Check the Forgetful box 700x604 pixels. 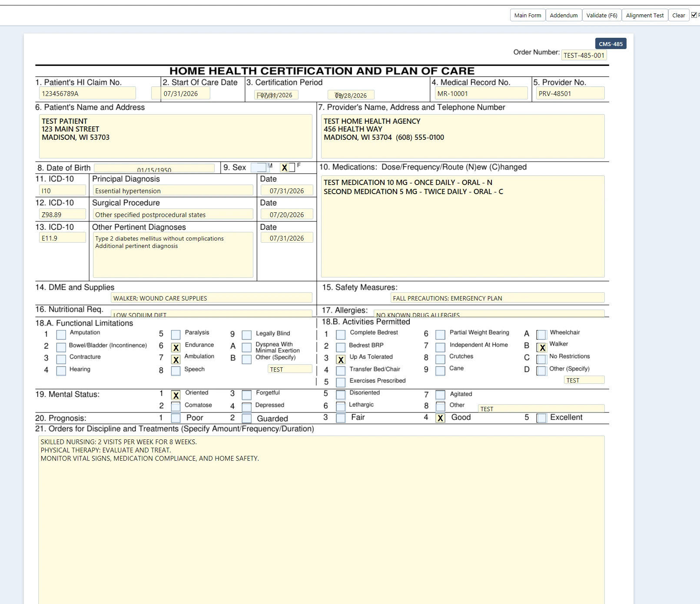pyautogui.click(x=246, y=395)
